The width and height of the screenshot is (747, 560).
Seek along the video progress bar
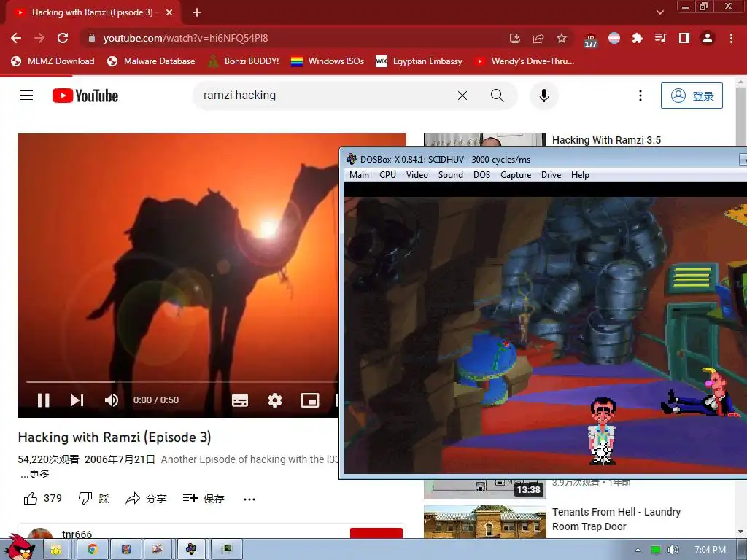182,381
